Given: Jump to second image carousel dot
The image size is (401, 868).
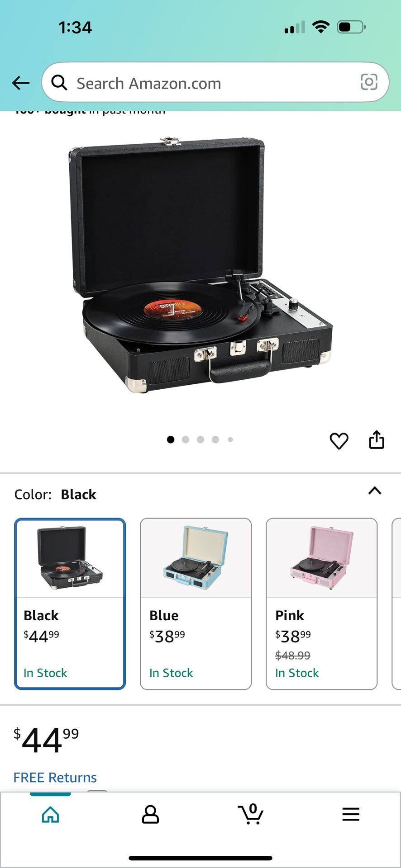Looking at the screenshot, I should point(186,439).
